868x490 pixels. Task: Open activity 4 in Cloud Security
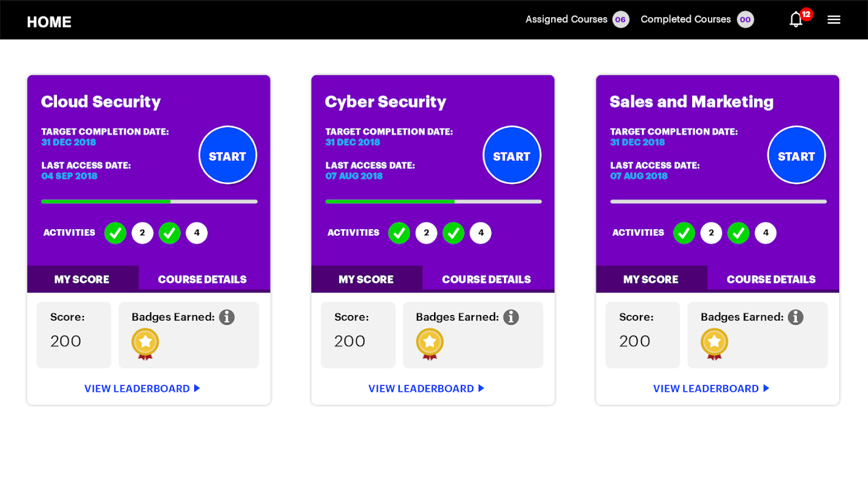197,233
